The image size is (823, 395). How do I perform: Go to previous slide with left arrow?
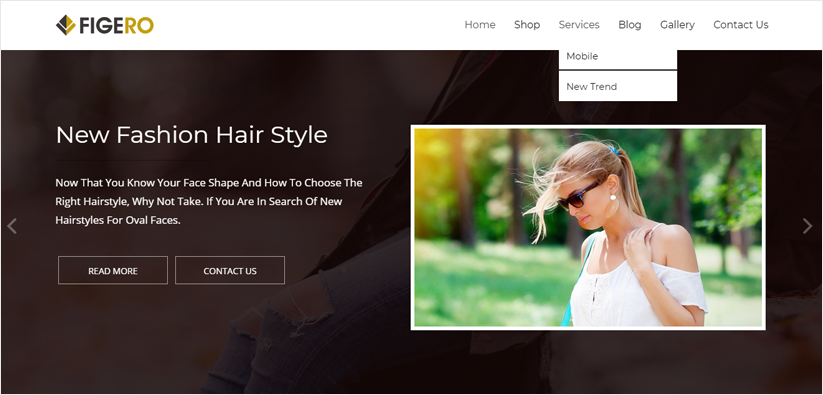[12, 226]
